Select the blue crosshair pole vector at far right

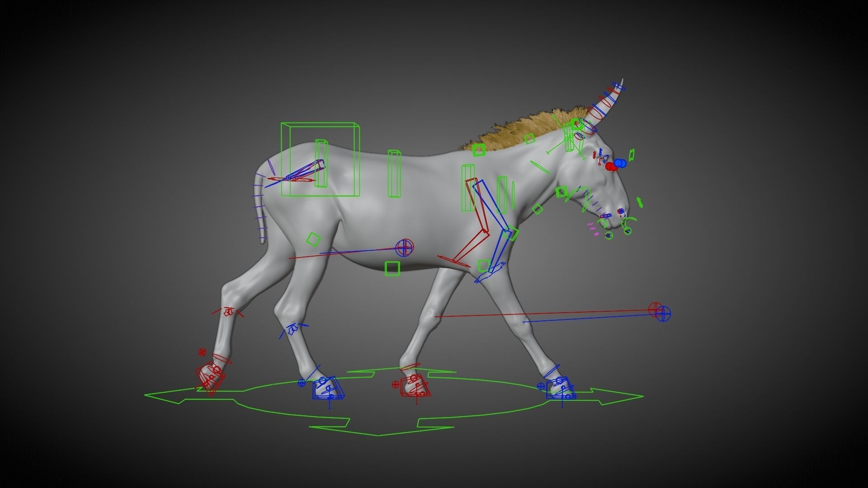663,314
